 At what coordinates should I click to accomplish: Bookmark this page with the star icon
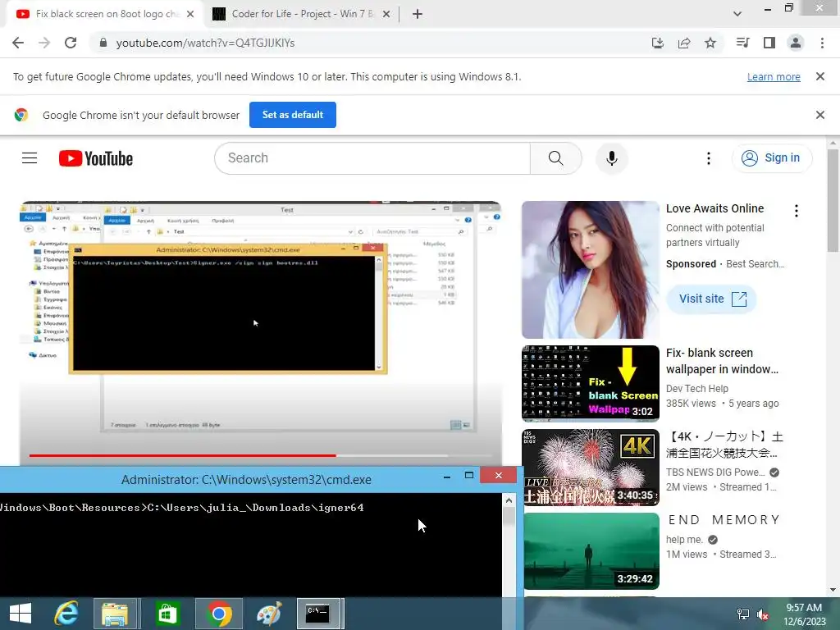coord(710,43)
